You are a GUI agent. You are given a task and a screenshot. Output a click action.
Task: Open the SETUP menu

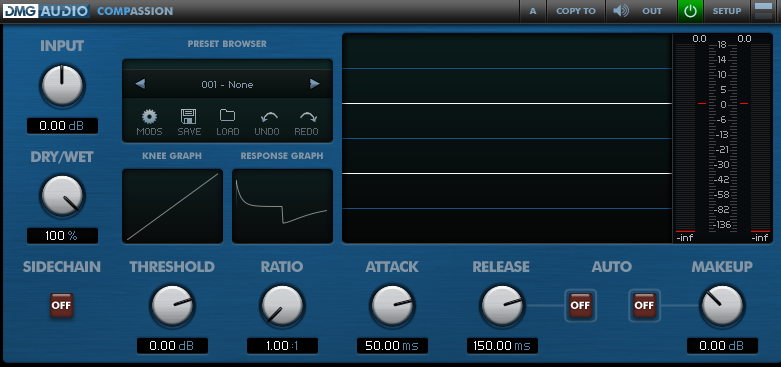pyautogui.click(x=727, y=11)
